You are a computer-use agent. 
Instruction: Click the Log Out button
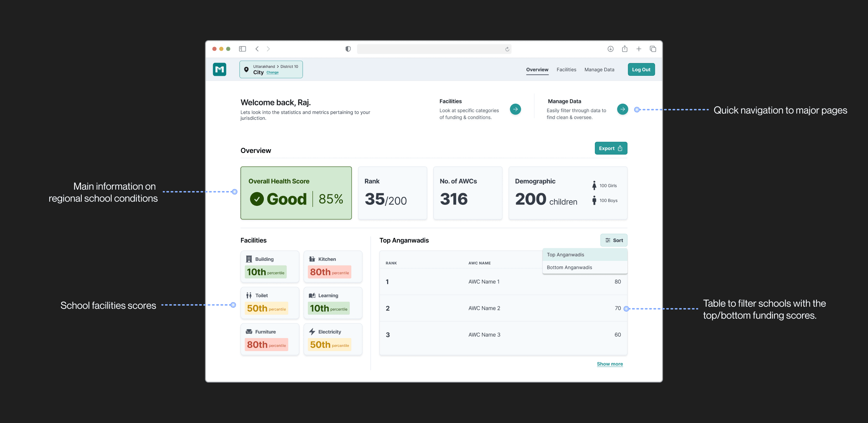tap(641, 69)
